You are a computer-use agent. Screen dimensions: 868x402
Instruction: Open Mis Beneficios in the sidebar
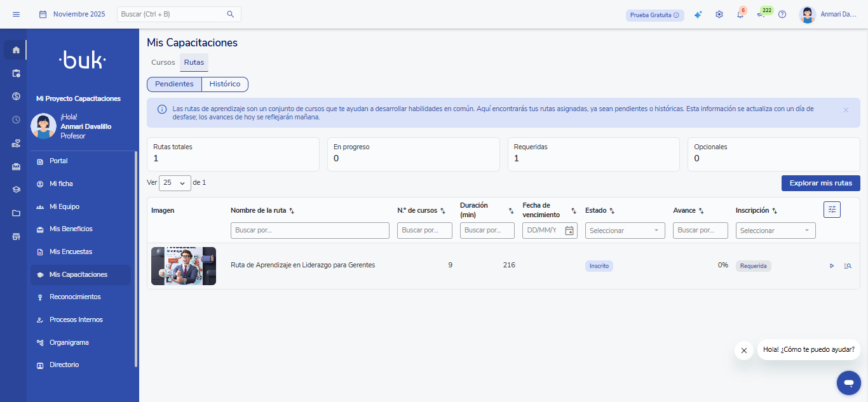71,229
